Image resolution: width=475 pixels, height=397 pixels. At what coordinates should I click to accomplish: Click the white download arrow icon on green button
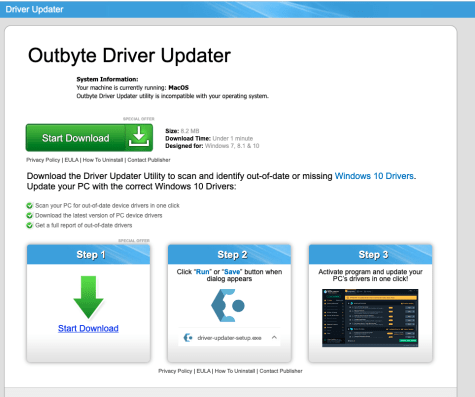pyautogui.click(x=139, y=136)
